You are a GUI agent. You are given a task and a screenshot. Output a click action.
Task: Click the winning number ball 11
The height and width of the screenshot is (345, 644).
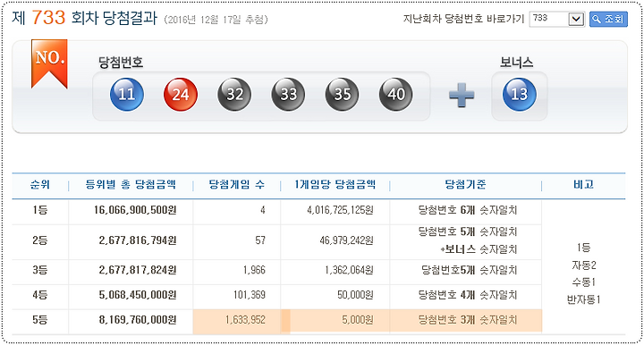tap(126, 95)
